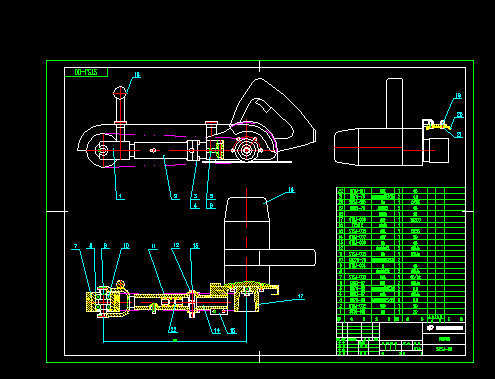Click part balloon number 14
The height and width of the screenshot is (379, 495).
217,331
